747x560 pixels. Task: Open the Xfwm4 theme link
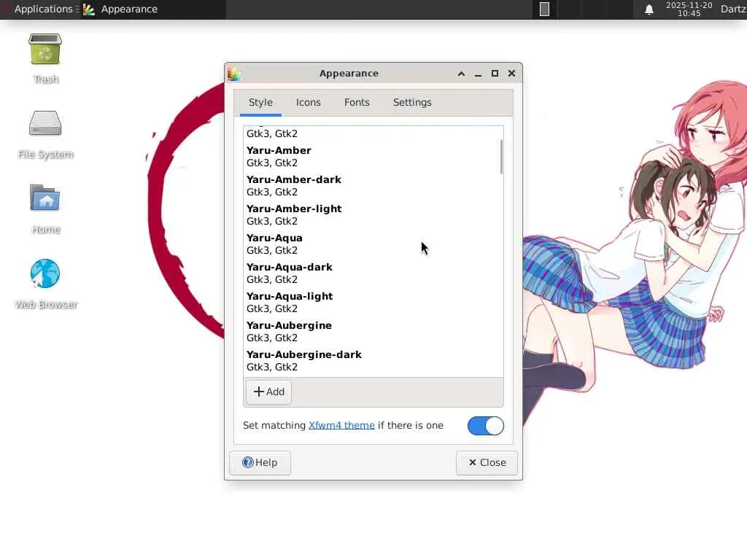coord(341,425)
